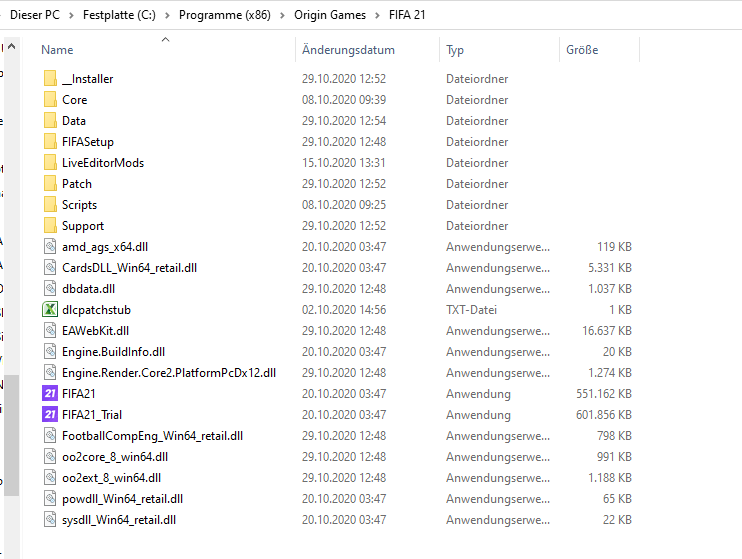Viewport: 742px width, 559px height.
Task: Click the LiveEditorMods folder icon
Action: click(50, 162)
